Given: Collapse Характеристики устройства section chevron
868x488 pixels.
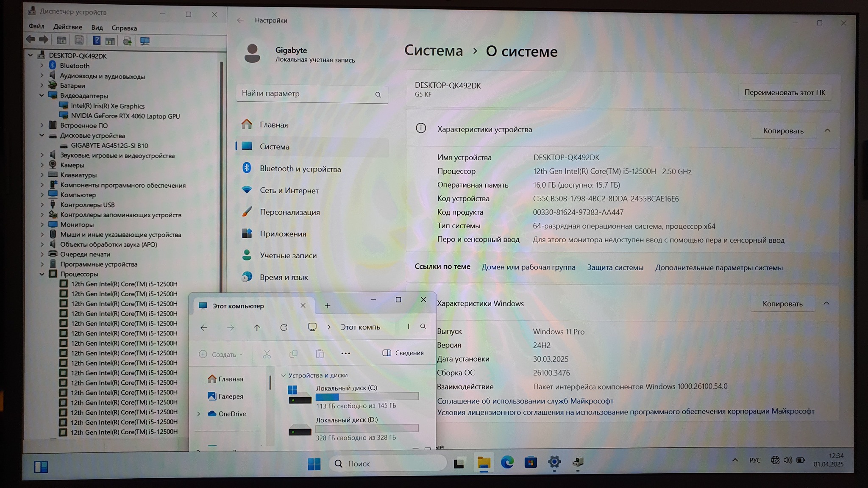Looking at the screenshot, I should [827, 130].
